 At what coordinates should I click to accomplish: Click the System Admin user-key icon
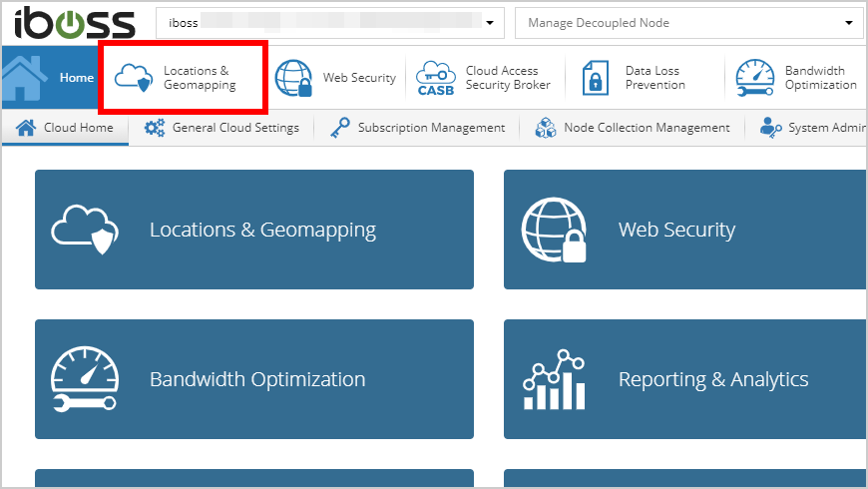(x=770, y=128)
